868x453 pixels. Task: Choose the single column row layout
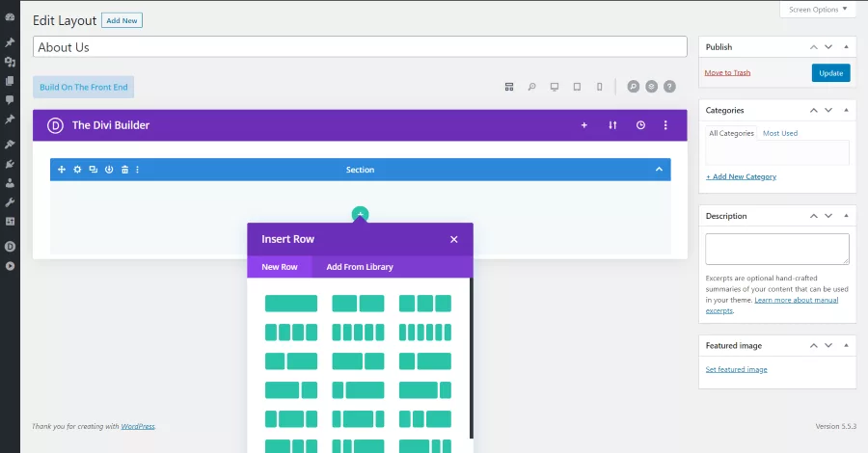click(291, 303)
